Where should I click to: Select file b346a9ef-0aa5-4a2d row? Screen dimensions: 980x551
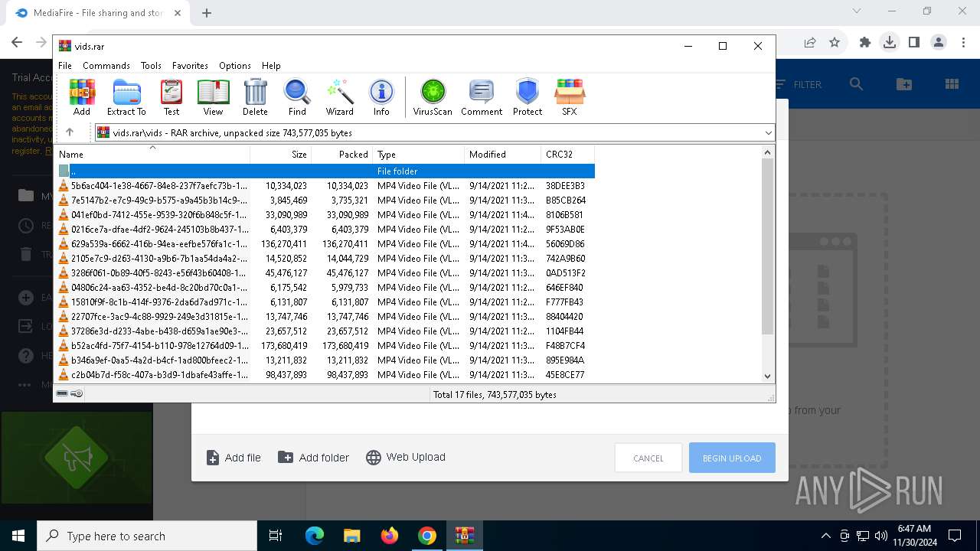(x=325, y=360)
